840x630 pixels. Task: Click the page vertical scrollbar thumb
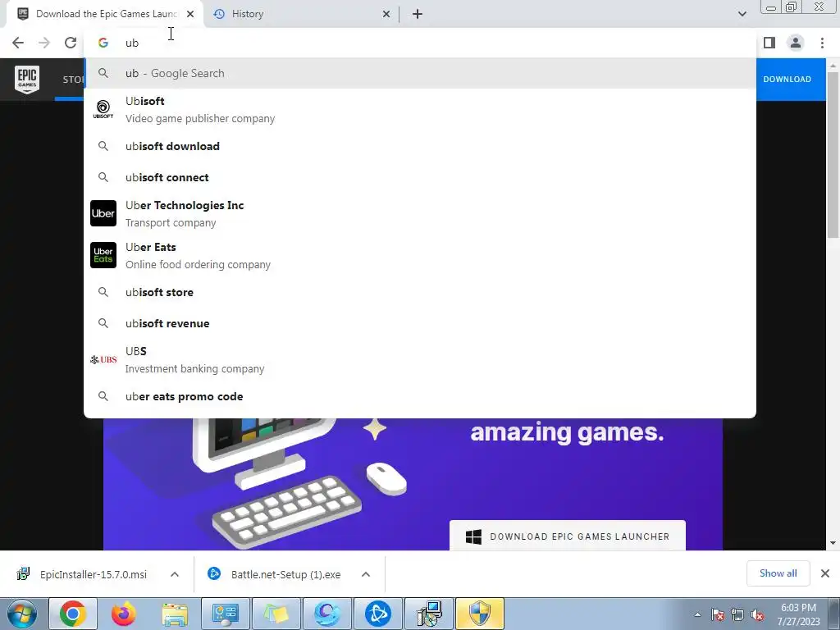(x=833, y=155)
